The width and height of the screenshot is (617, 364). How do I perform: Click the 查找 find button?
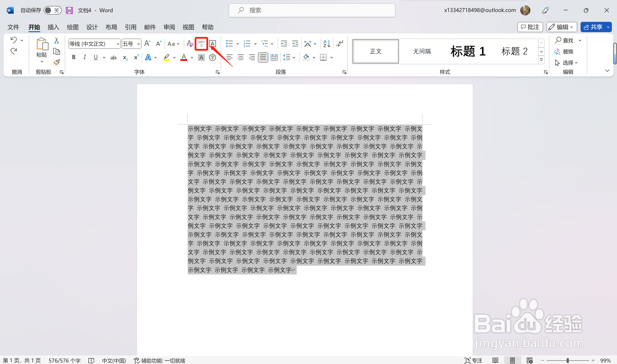pos(564,40)
